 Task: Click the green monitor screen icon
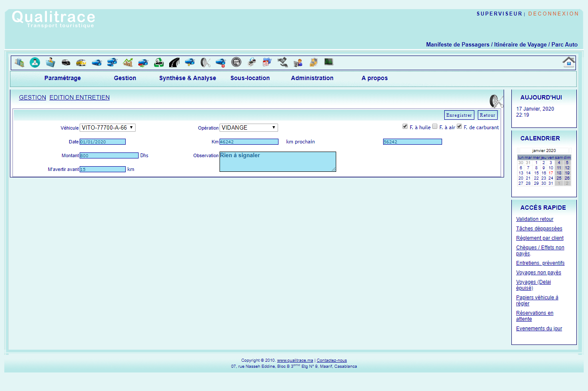point(329,62)
